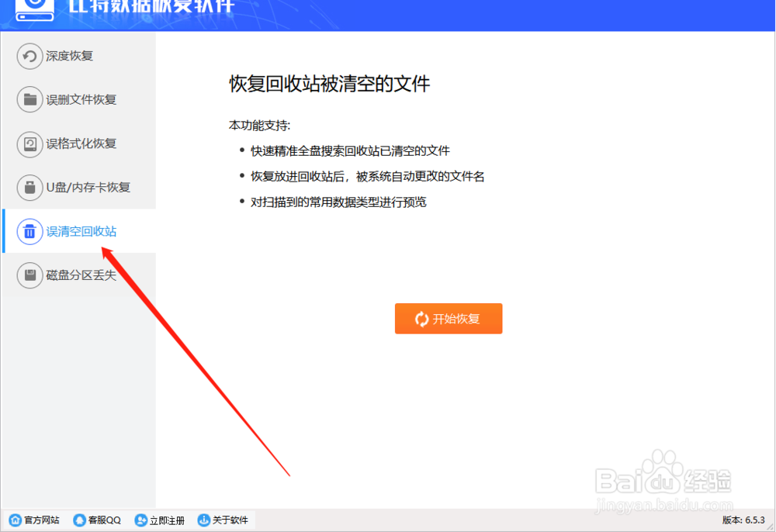Click the USB icon for U盘/内存卡恢复

pos(29,188)
